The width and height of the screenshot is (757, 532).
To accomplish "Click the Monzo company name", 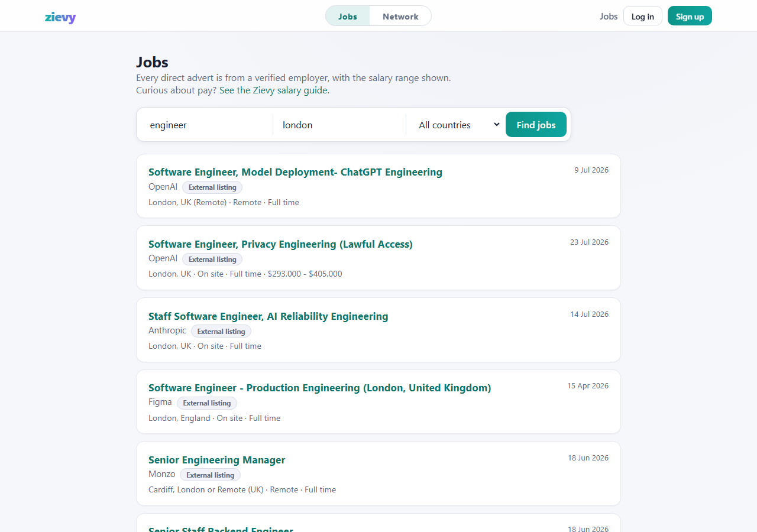I will [x=162, y=474].
